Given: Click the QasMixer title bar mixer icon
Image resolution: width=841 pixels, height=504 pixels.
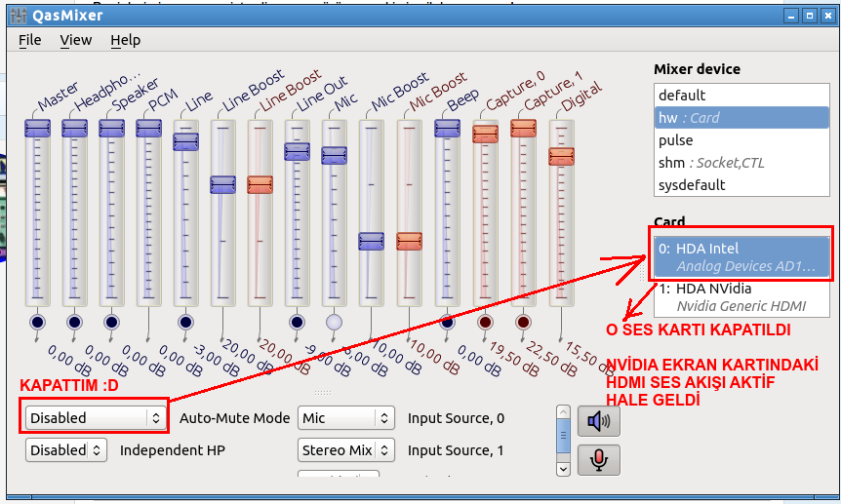Looking at the screenshot, I should tap(19, 16).
